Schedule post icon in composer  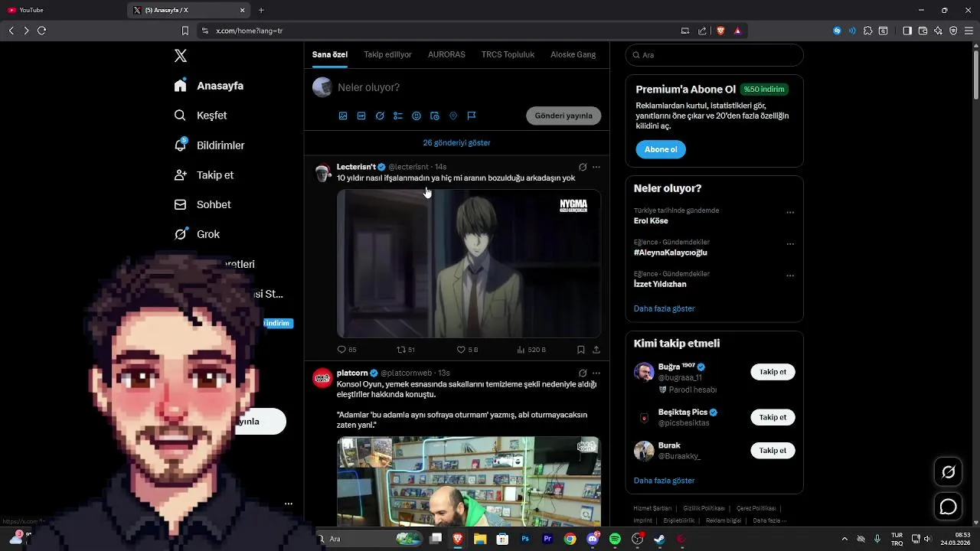pos(435,116)
